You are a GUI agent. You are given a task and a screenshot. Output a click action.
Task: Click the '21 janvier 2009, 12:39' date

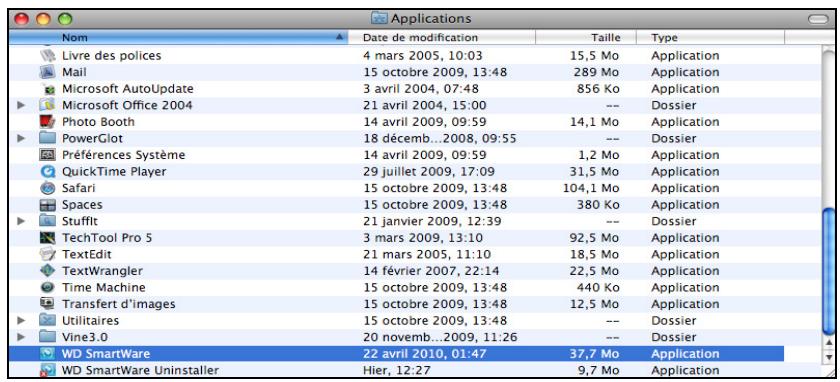(431, 221)
